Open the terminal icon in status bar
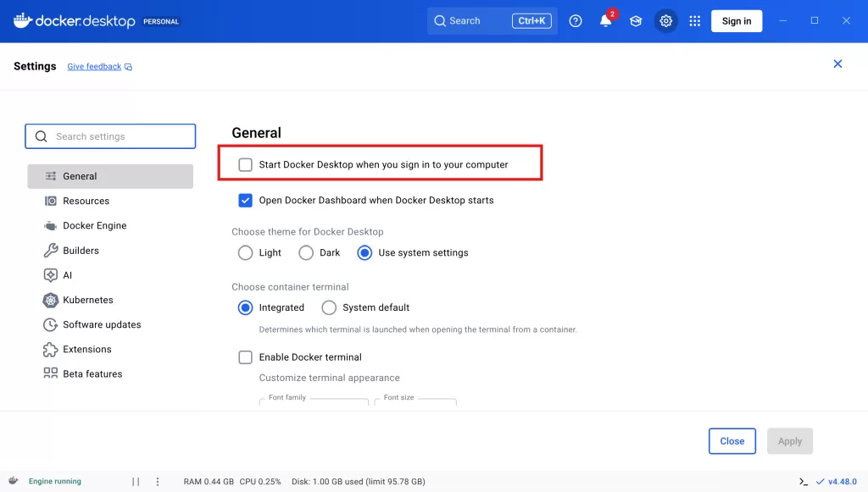The image size is (868, 492). pyautogui.click(x=803, y=481)
